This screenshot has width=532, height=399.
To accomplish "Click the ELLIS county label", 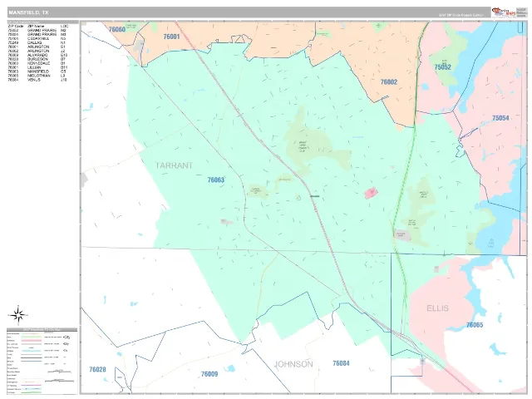I will (x=437, y=308).
